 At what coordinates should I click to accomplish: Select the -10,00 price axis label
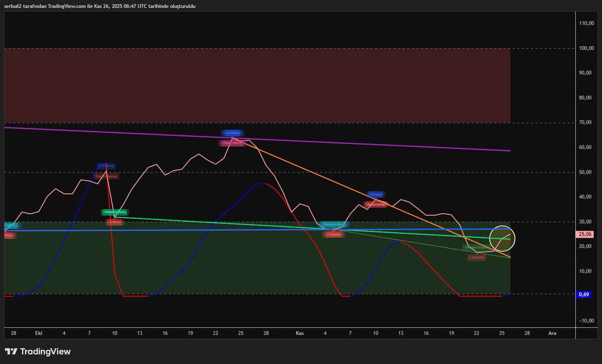(586, 321)
